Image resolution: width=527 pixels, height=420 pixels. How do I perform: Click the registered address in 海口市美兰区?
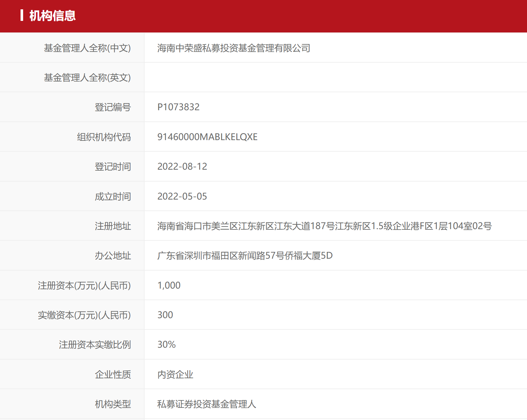click(324, 226)
